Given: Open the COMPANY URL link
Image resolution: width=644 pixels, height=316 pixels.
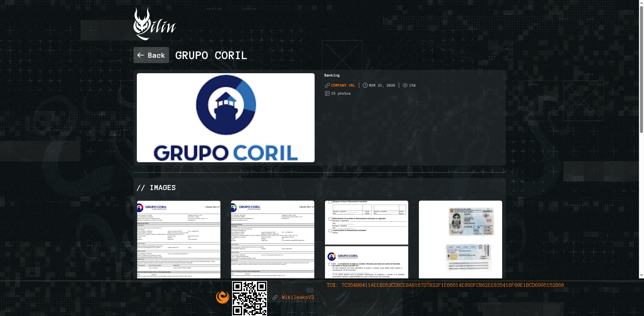Looking at the screenshot, I should 342,85.
